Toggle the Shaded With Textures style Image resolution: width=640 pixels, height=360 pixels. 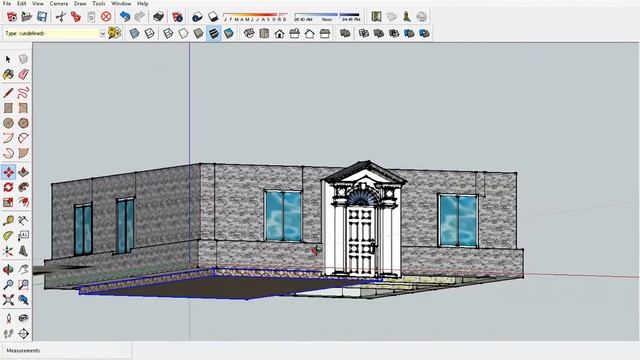pos(213,33)
